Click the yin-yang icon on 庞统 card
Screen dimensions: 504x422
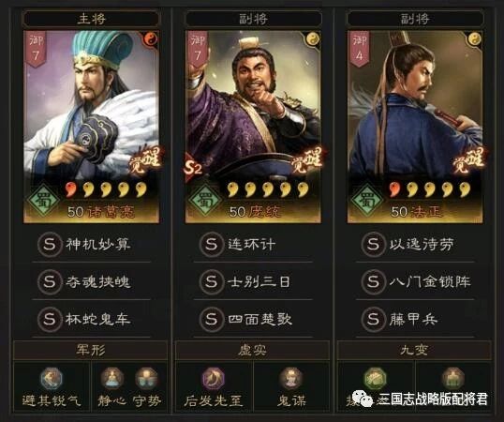point(312,39)
